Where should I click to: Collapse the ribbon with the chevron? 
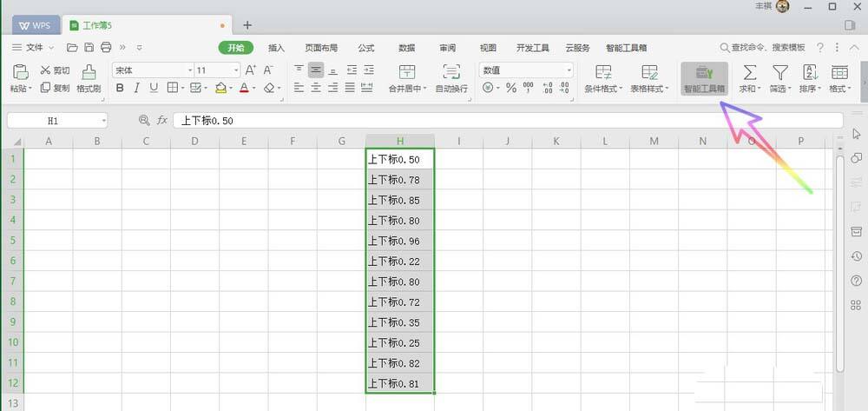(854, 48)
